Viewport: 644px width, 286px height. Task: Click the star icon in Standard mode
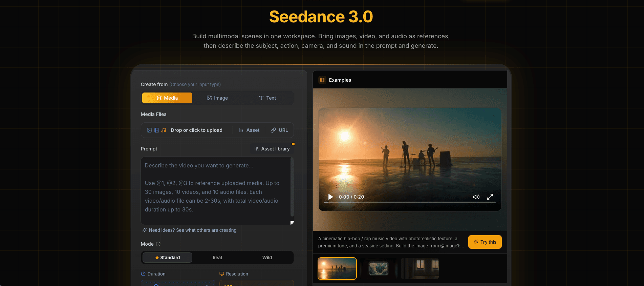point(157,258)
